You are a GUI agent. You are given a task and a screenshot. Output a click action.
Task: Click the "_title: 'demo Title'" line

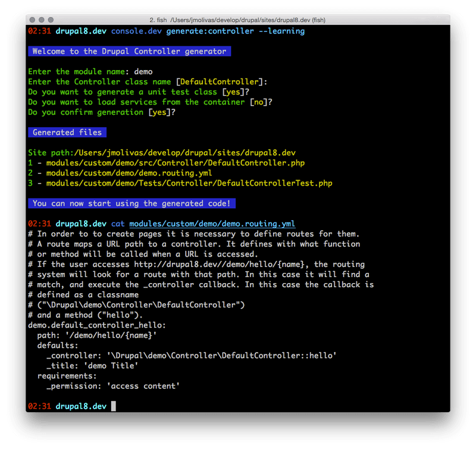pyautogui.click(x=92, y=366)
